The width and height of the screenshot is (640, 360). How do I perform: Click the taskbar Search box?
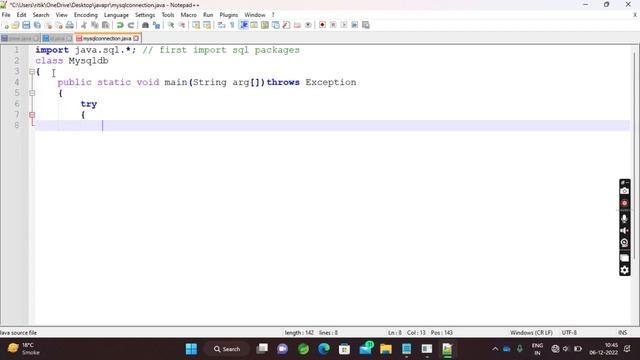click(227, 349)
